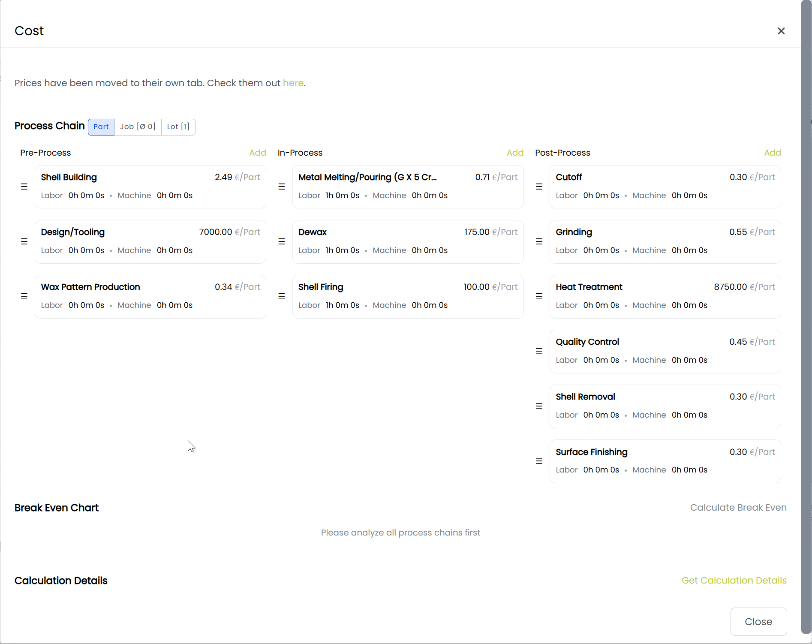Click the drag handle for Heat Treatment

coord(539,296)
